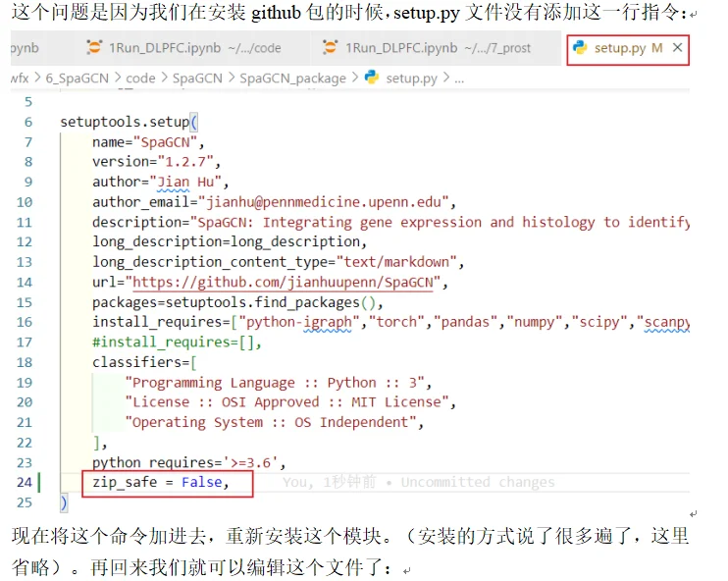
Task: Click Jupyter icon on the 7_prost notebook tab
Action: click(330, 47)
